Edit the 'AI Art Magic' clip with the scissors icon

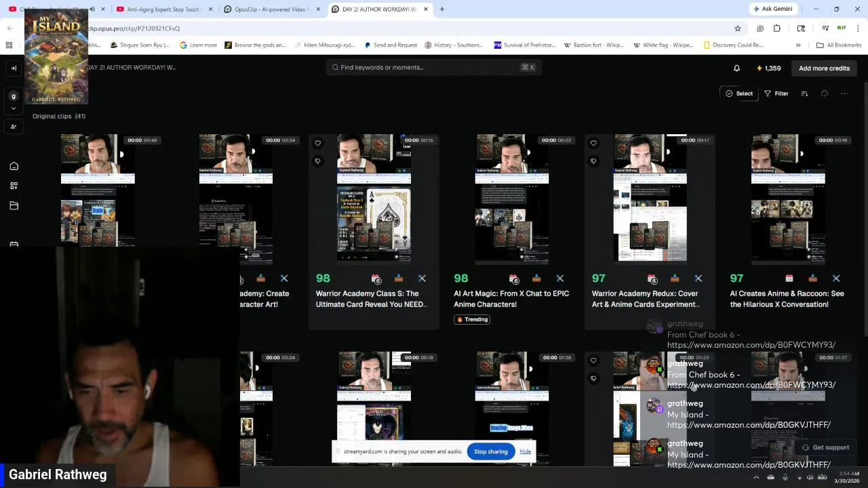pyautogui.click(x=560, y=278)
